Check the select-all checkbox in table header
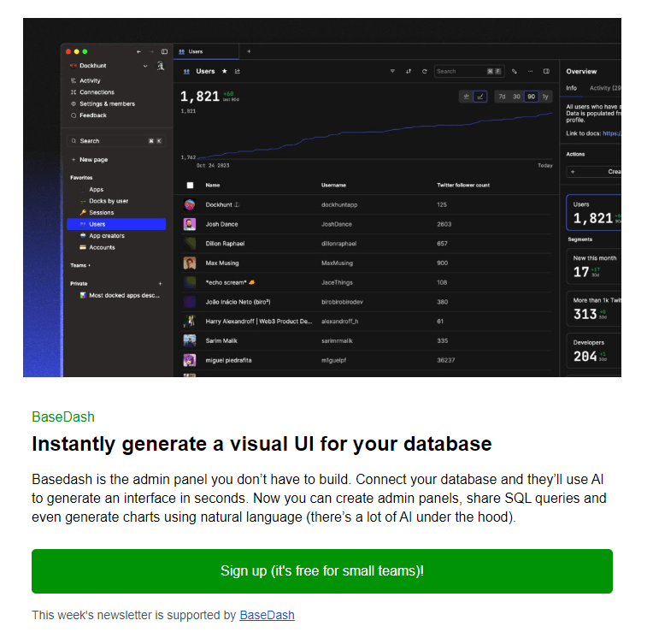 190,186
